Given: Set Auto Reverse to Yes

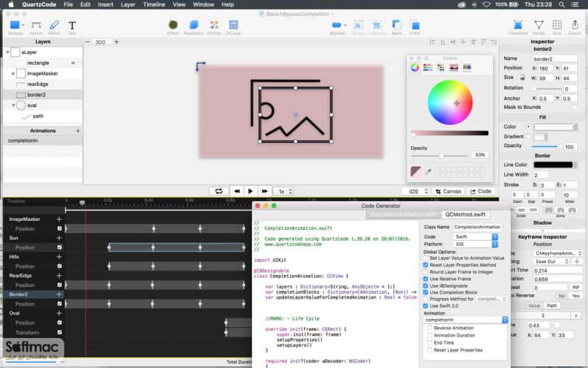Looking at the screenshot, I should click(x=576, y=296).
